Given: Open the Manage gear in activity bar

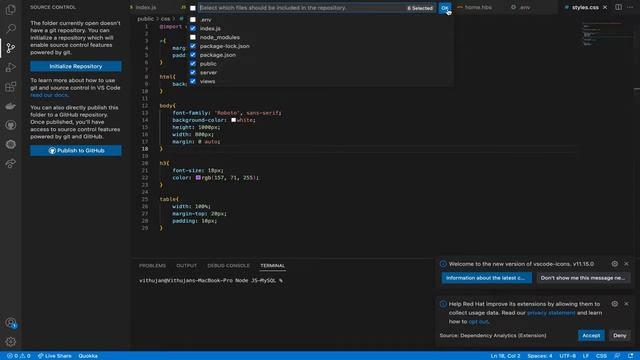Looking at the screenshot, I should point(11,342).
